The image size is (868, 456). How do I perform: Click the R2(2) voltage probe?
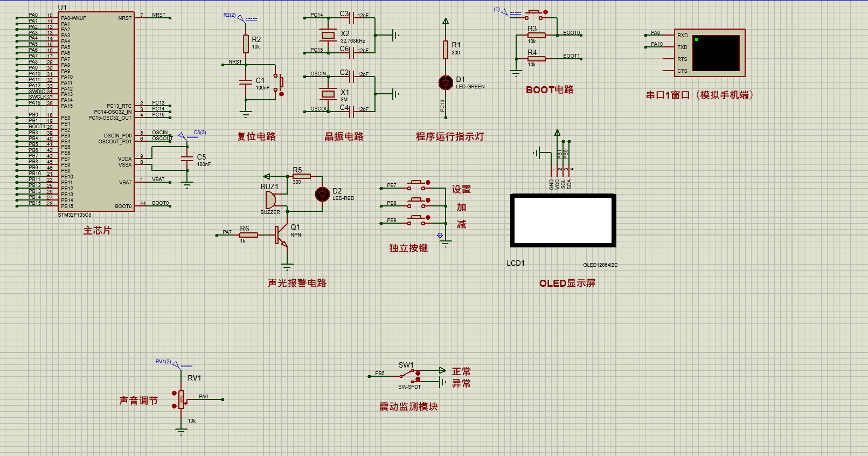[x=241, y=18]
